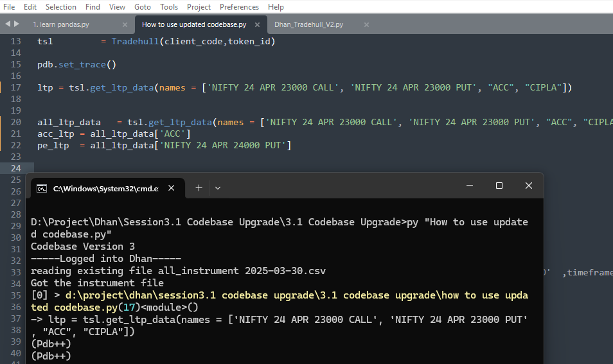The width and height of the screenshot is (613, 364).
Task: Click line number 13 in the gutter
Action: coord(15,41)
